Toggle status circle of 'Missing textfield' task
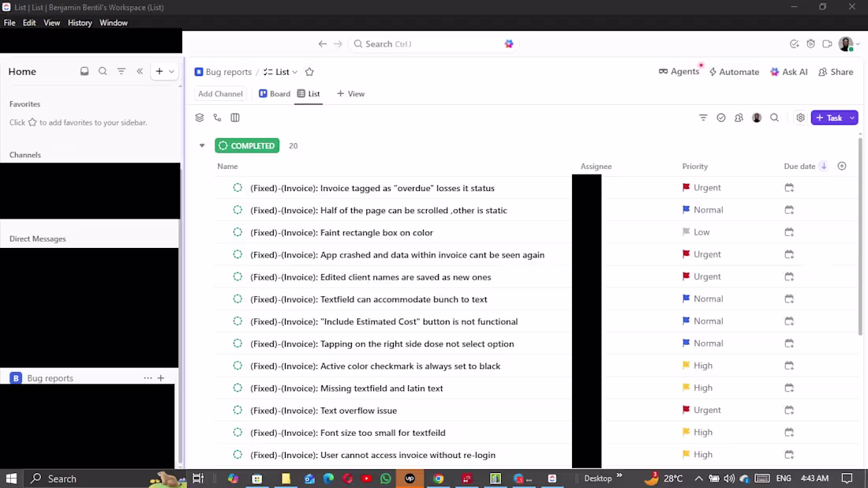 238,388
